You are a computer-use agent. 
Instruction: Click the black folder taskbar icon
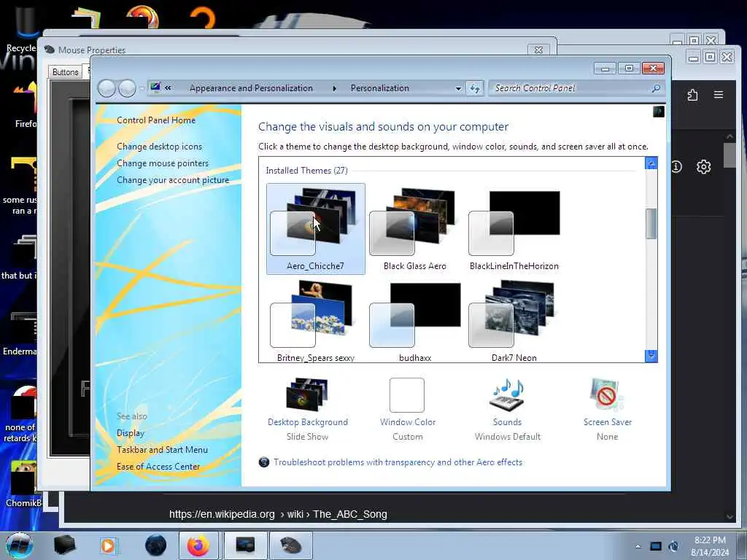tap(65, 545)
